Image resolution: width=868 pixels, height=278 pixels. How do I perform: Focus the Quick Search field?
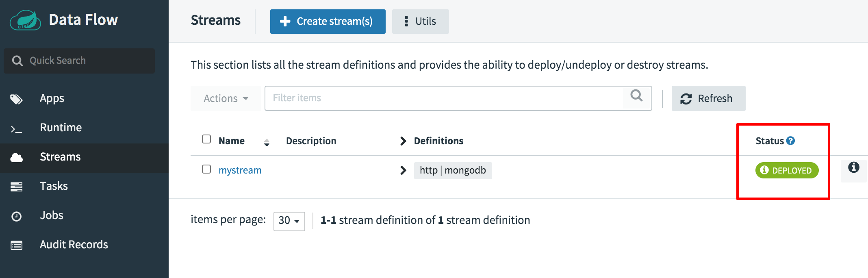[x=85, y=61]
